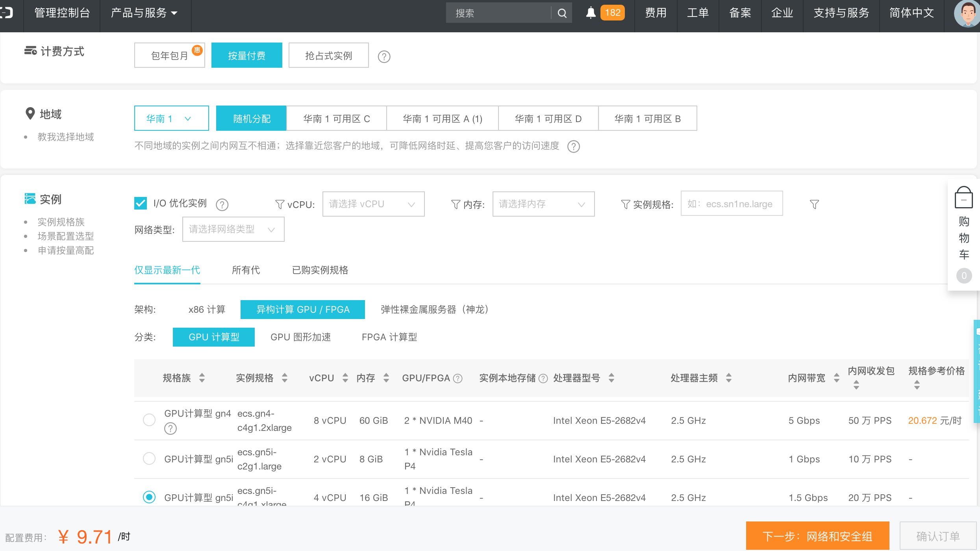980x551 pixels.
Task: Sort by 实例规格 column arrows
Action: (x=285, y=378)
